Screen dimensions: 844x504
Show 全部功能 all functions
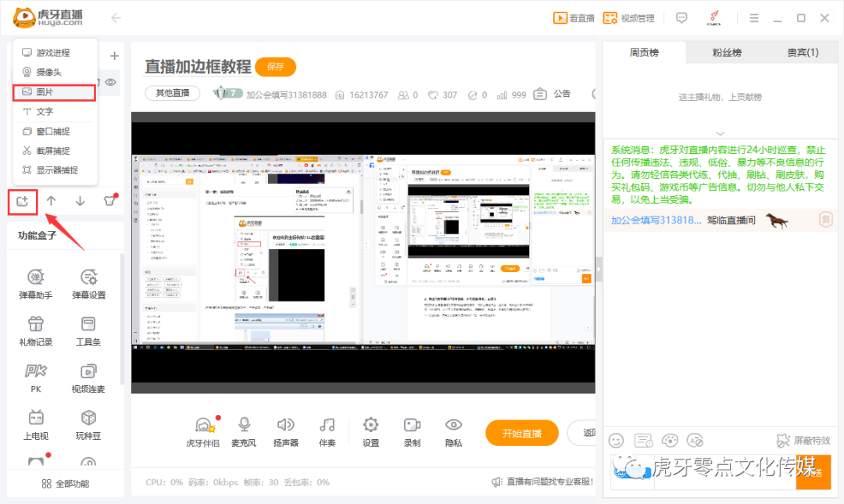pyautogui.click(x=66, y=484)
